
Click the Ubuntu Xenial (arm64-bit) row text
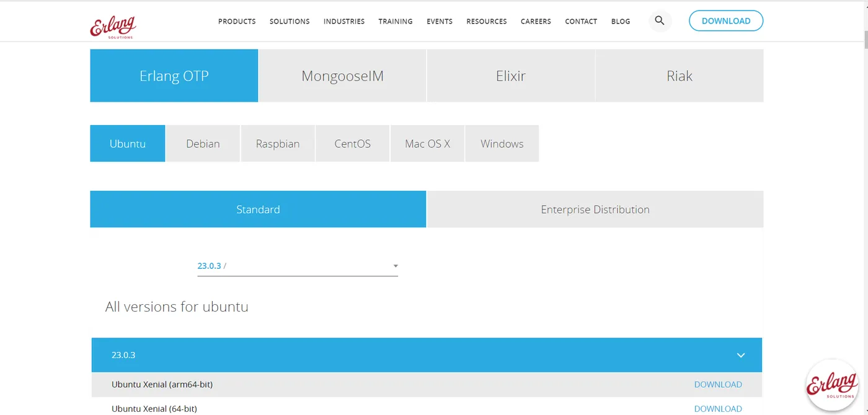pyautogui.click(x=162, y=385)
